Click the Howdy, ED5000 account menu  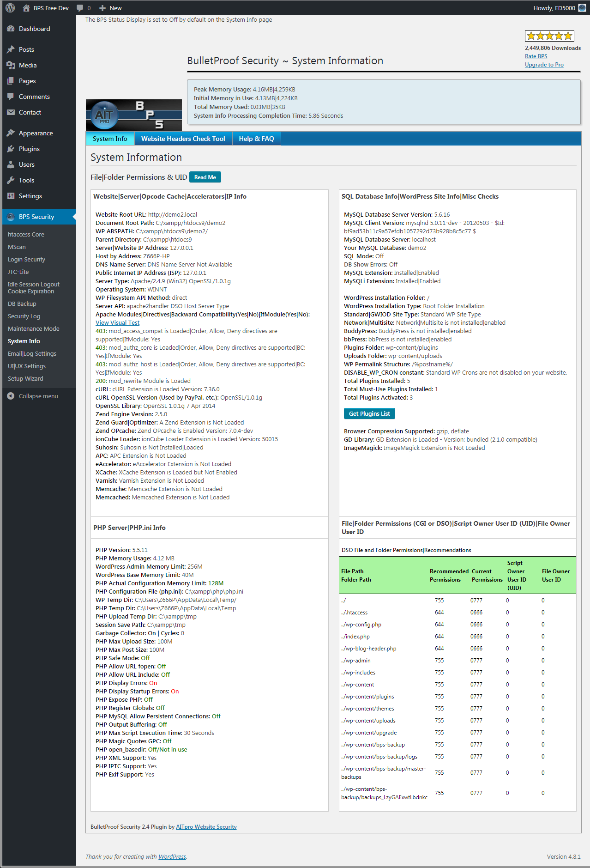coord(560,8)
